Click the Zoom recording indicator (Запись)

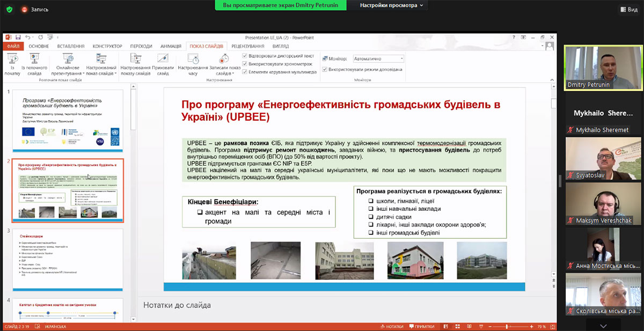35,9
